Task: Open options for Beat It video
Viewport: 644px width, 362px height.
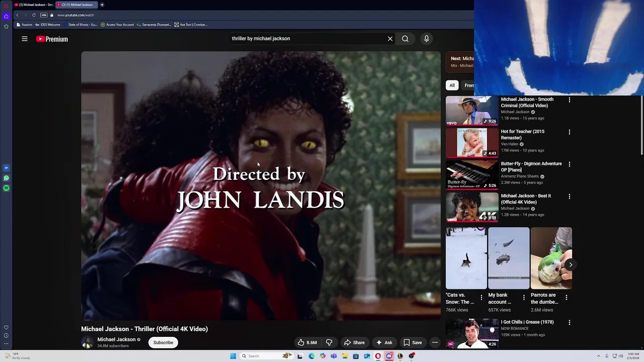Action: pyautogui.click(x=570, y=197)
